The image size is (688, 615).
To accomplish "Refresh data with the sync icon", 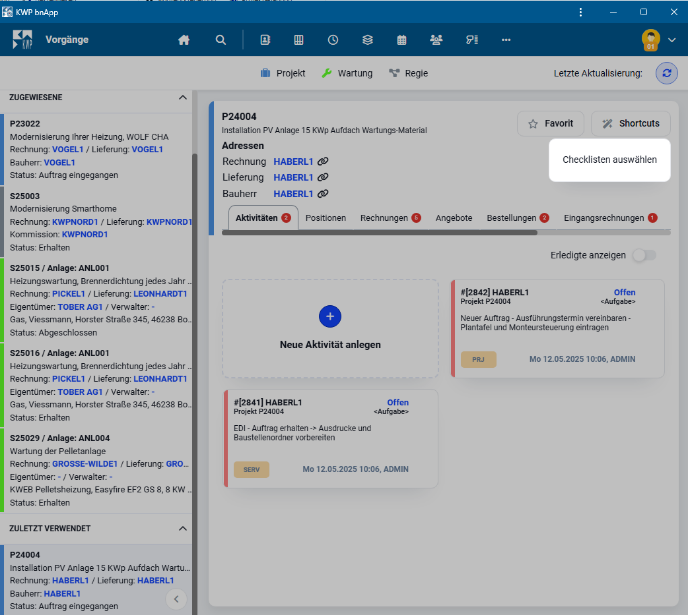I will point(666,73).
